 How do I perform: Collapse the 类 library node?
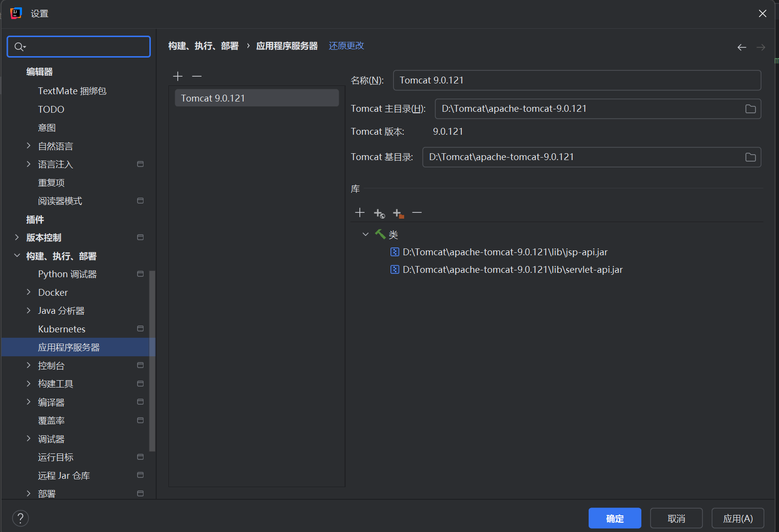coord(365,234)
